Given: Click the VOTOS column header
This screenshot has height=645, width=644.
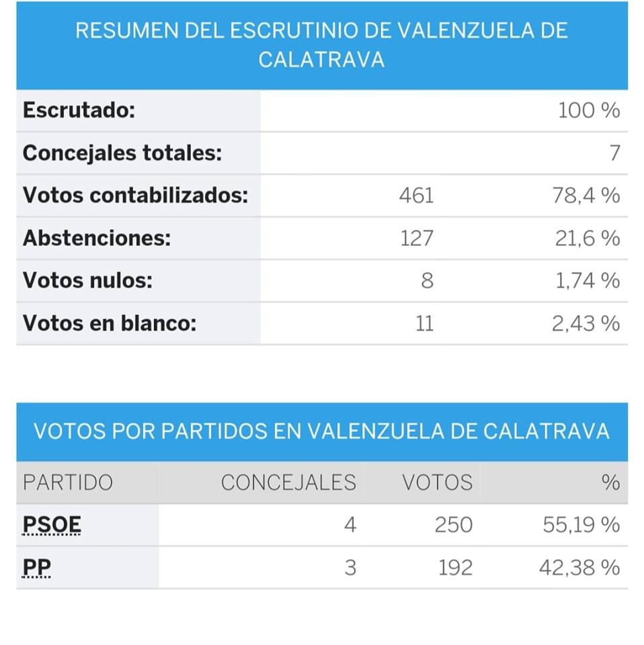Looking at the screenshot, I should click(437, 482).
